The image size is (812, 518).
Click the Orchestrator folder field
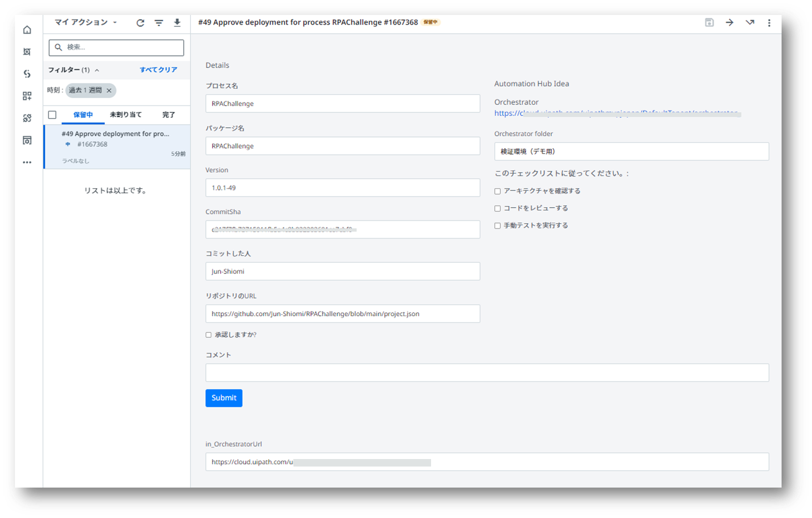point(631,152)
